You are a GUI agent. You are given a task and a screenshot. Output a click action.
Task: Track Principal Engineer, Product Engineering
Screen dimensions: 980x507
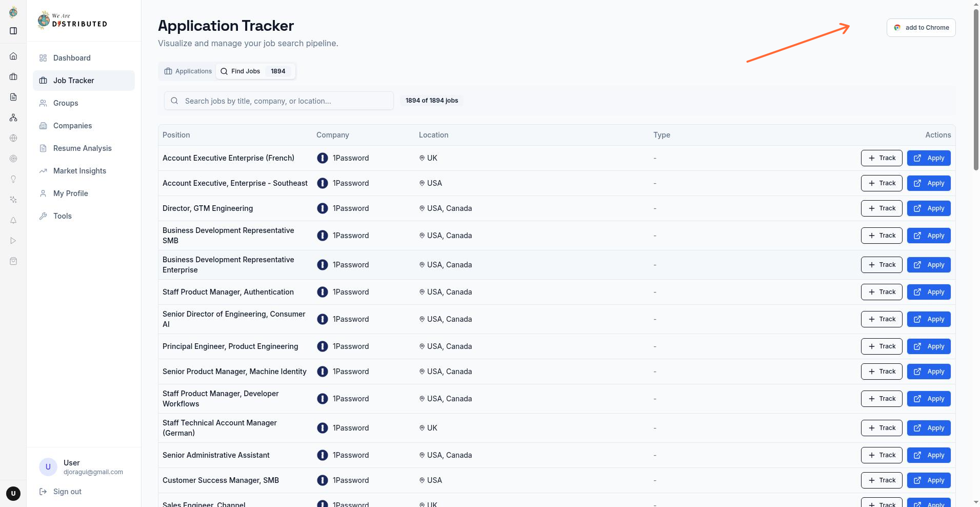tap(882, 346)
